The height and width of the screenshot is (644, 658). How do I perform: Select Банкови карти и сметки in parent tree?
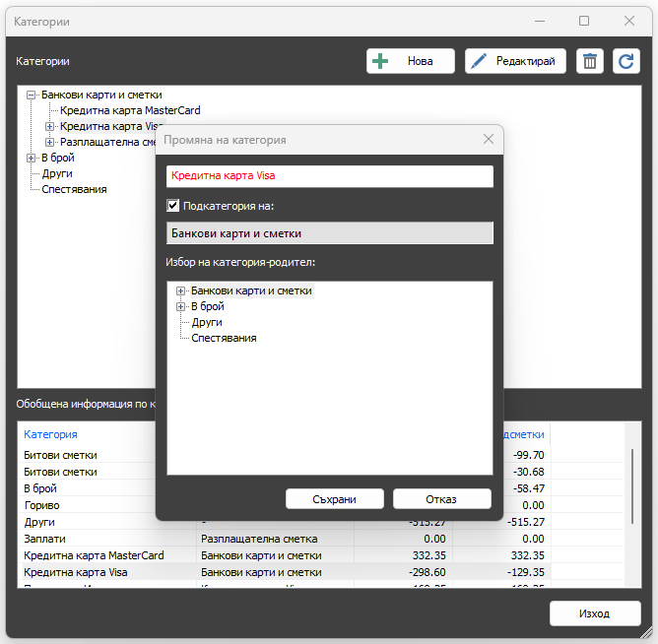click(251, 291)
